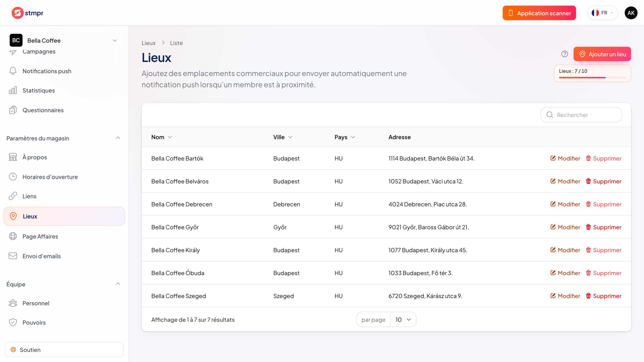Click the edit pencil icon for Bella Coffee Győr
Viewport: 644px width, 362px height.
(x=553, y=227)
